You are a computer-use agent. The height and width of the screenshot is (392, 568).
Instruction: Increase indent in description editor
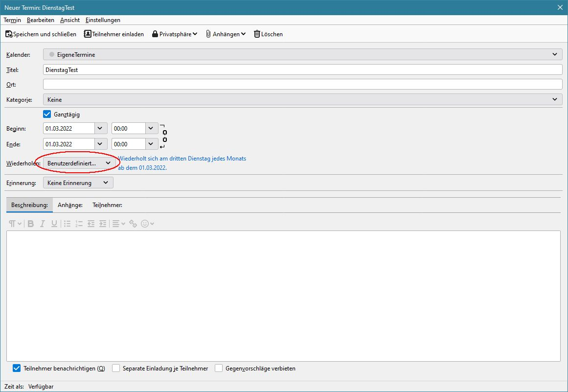tap(103, 224)
